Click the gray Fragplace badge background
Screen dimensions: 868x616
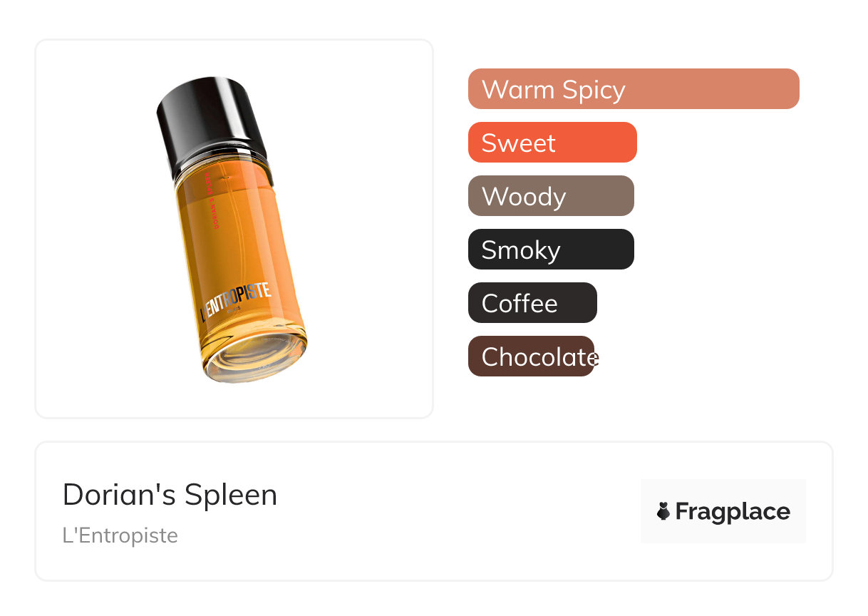[x=723, y=511]
